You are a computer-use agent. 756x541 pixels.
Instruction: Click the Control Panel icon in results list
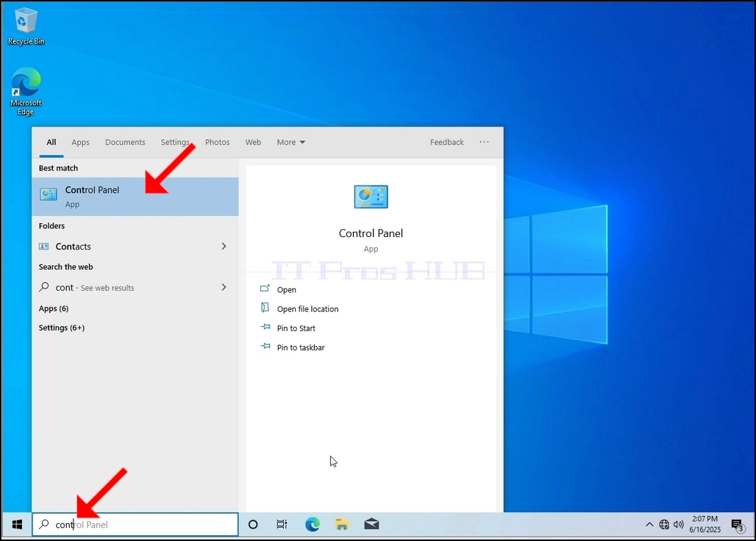[x=49, y=194]
